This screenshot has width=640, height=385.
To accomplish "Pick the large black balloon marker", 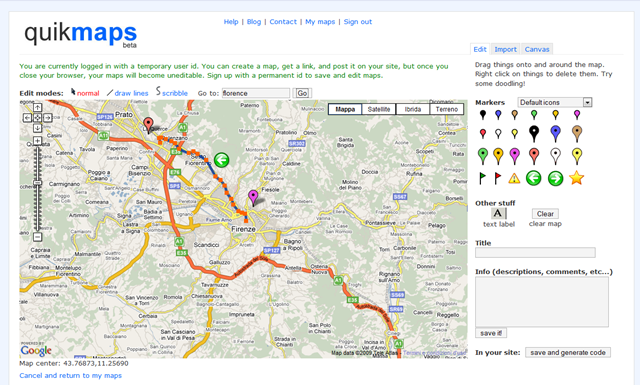I will (x=534, y=133).
